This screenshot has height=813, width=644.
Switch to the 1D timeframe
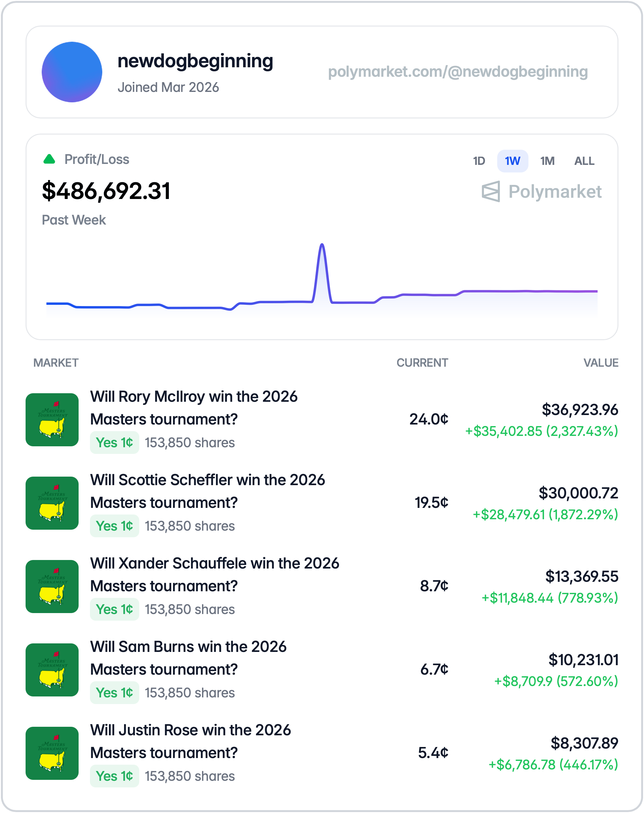click(479, 161)
